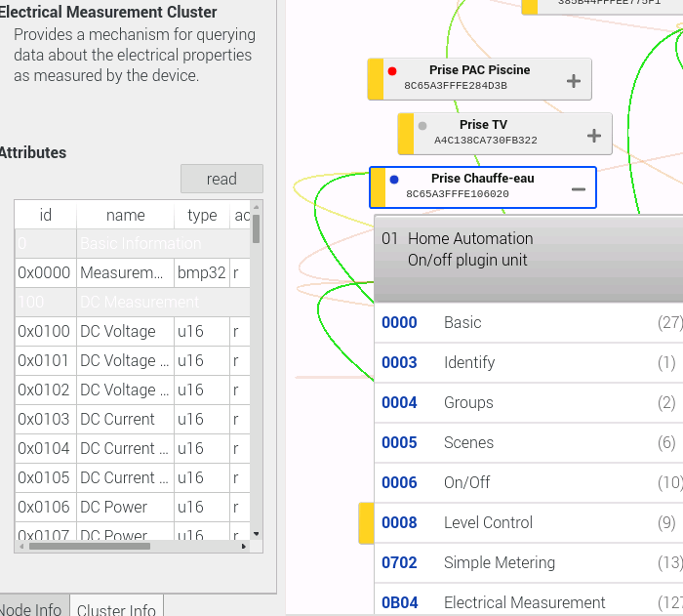Image resolution: width=683 pixels, height=616 pixels.
Task: Select the 0x0104 attribute row
Action: click(133, 449)
